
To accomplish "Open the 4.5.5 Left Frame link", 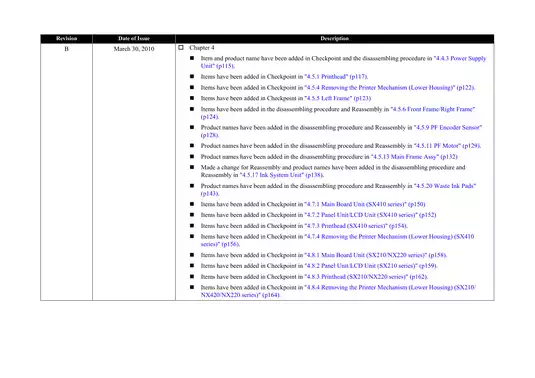I will 338,99.
